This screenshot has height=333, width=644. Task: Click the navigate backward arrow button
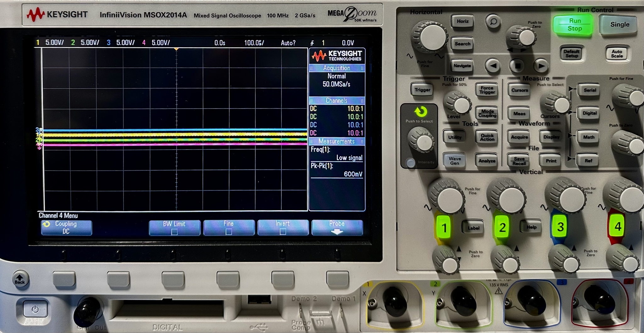click(x=492, y=66)
